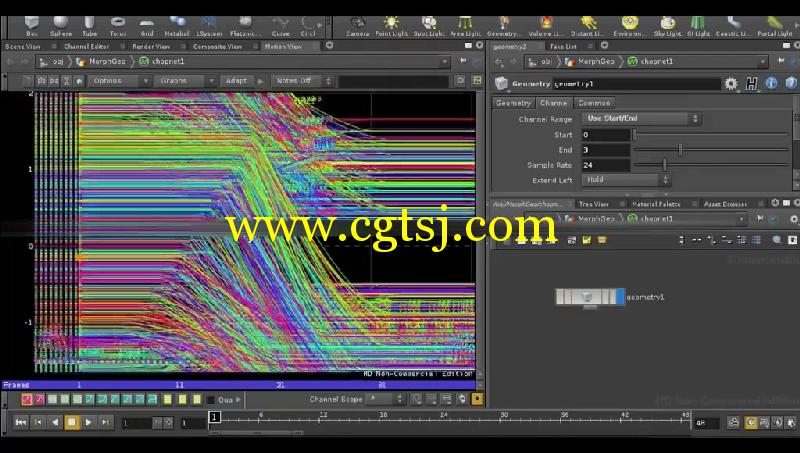The height and width of the screenshot is (453, 800).
Task: Open the Notes Off dropdown
Action: (303, 81)
